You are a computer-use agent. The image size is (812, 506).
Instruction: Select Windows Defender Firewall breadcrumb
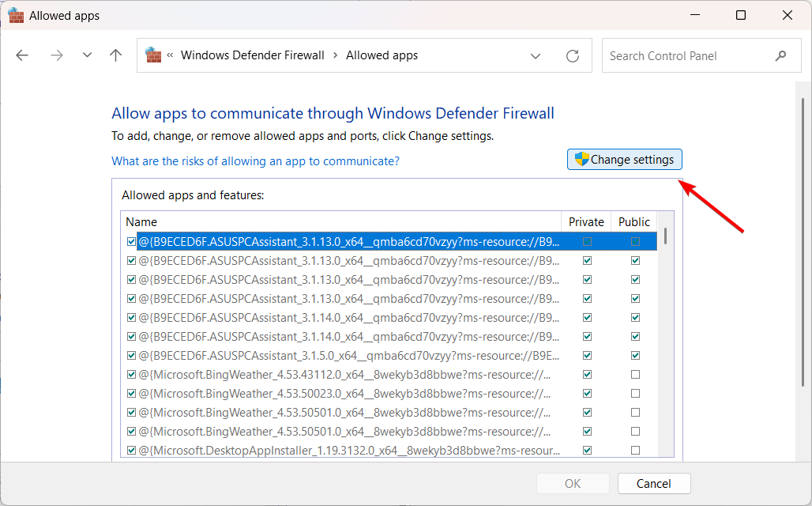coord(253,55)
